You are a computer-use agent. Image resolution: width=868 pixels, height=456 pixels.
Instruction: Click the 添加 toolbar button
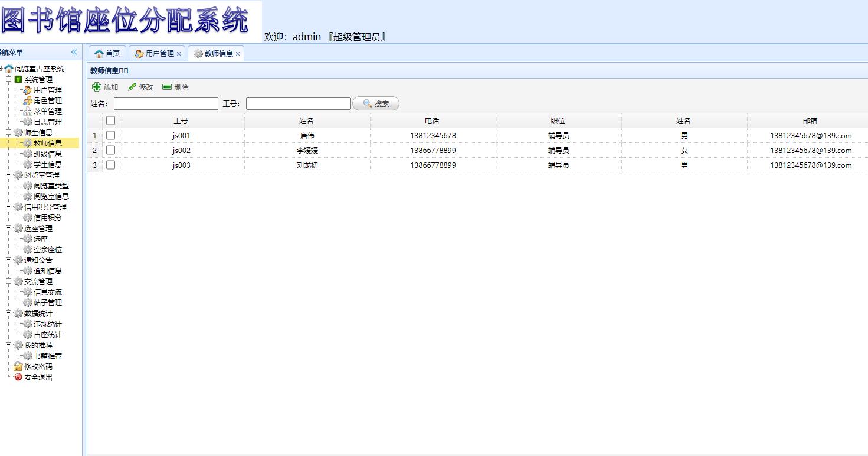(104, 86)
